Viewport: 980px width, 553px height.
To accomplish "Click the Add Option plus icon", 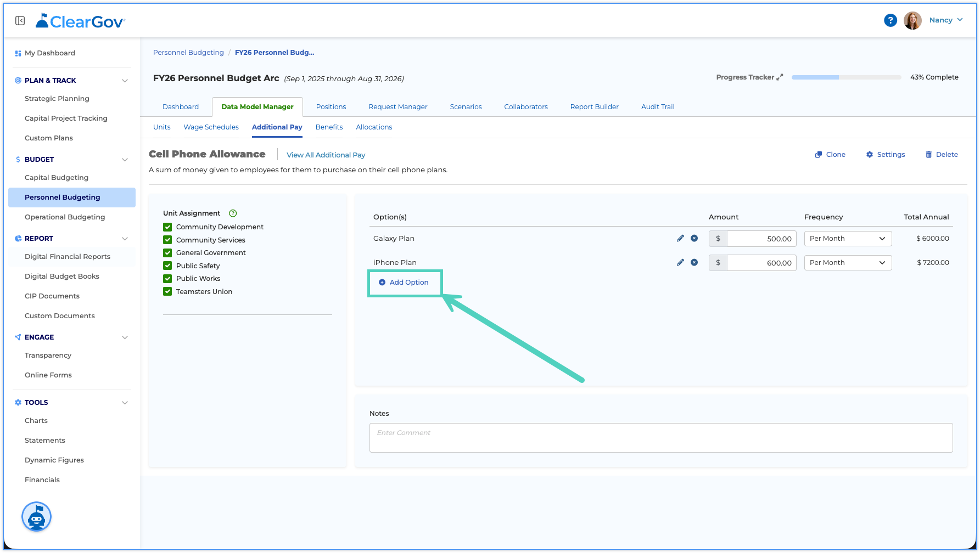I will tap(382, 282).
